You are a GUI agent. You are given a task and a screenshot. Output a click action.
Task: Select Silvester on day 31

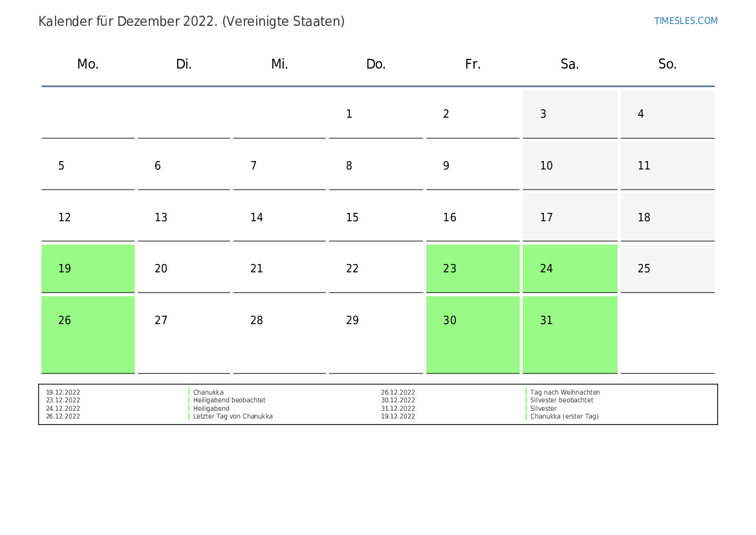click(570, 334)
